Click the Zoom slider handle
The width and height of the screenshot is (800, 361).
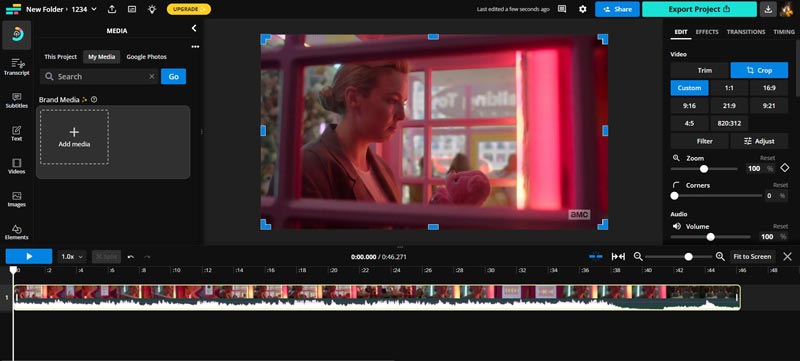[704, 169]
